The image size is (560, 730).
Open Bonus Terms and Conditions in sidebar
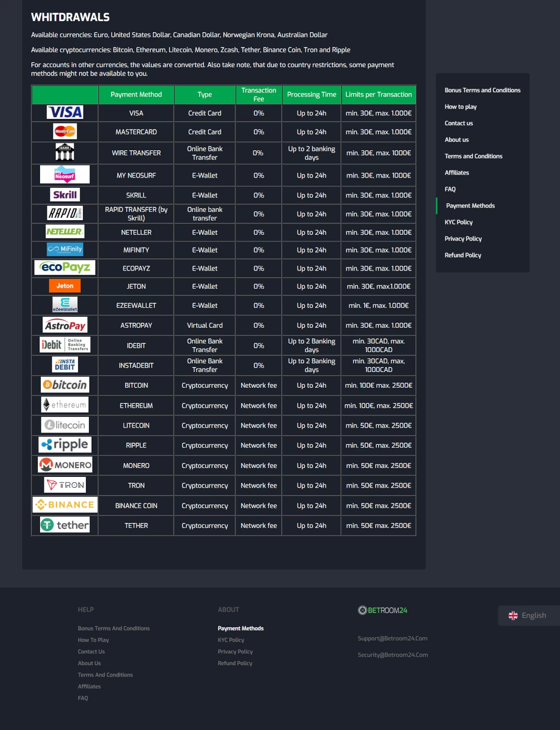point(482,90)
